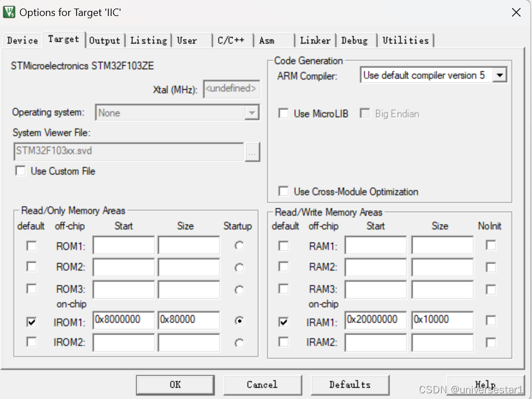Click the ROM1 Start field
Viewport: 532px width, 399px height.
click(123, 245)
